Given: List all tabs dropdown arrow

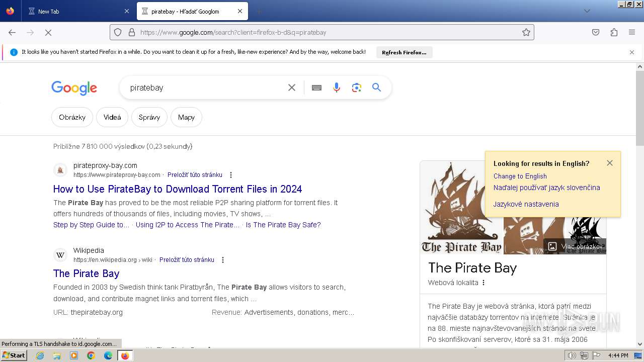Looking at the screenshot, I should coord(587,11).
